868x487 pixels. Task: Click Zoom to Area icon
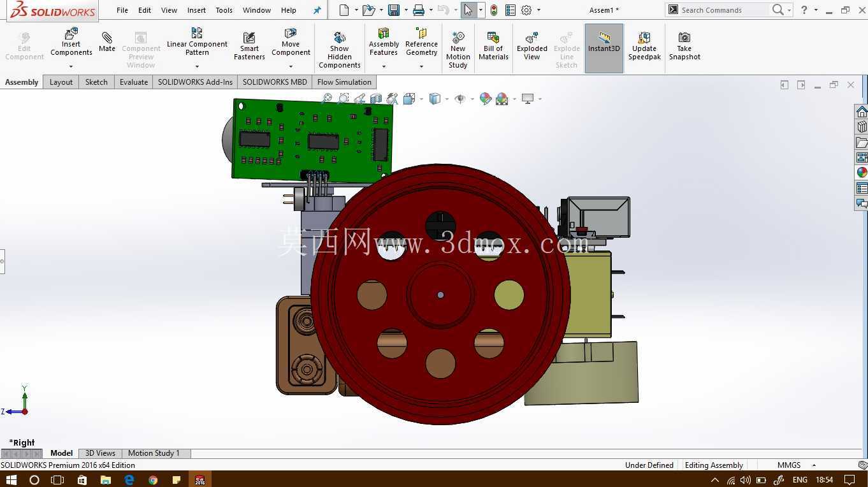click(344, 98)
